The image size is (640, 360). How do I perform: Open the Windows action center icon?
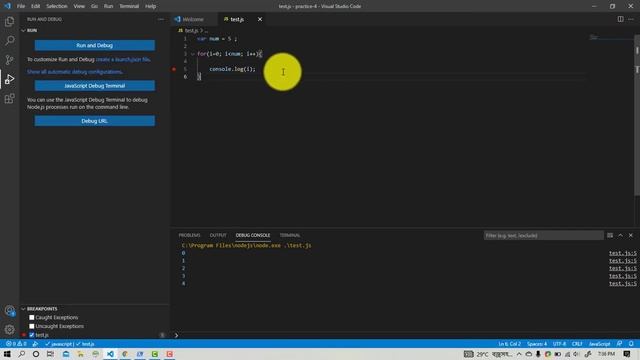[627, 354]
